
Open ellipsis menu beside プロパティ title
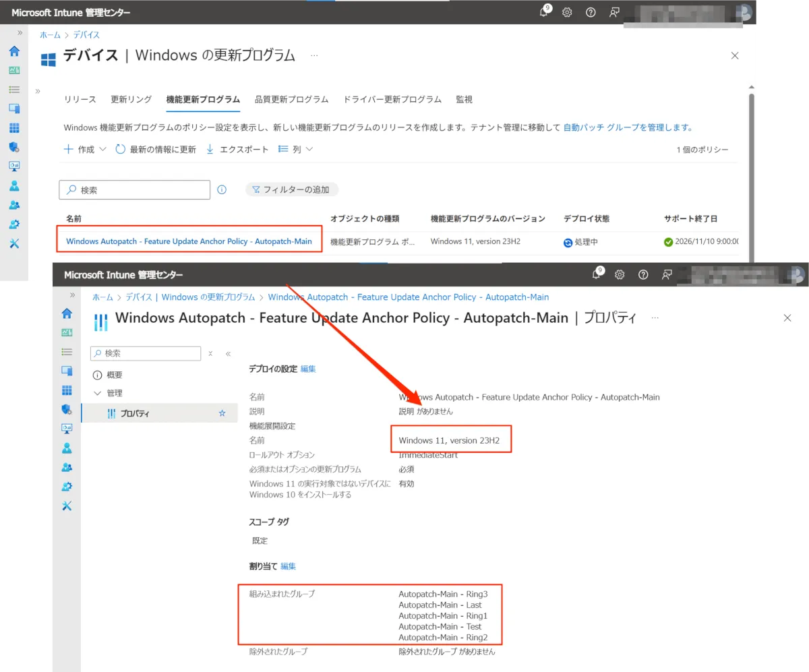click(655, 317)
